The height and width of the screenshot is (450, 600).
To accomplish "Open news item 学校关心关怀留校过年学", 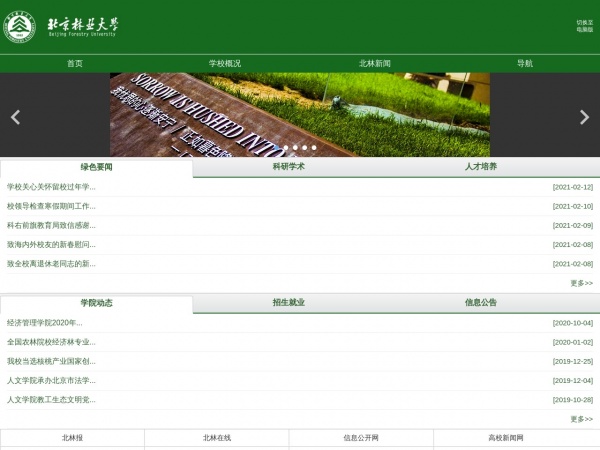I will [x=51, y=187].
